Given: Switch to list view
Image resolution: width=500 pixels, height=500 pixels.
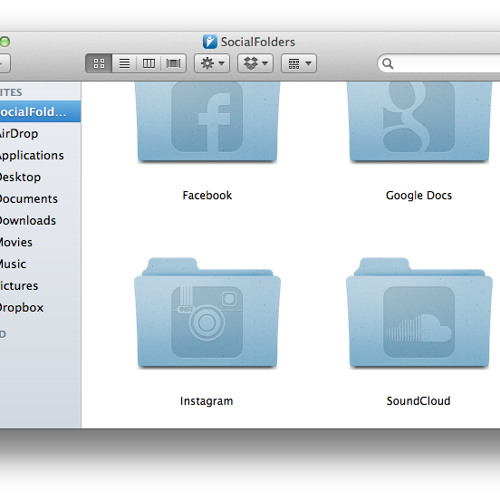Looking at the screenshot, I should 124,63.
